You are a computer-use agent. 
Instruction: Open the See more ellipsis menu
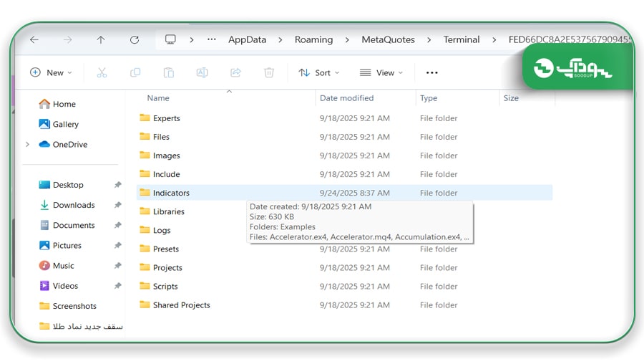click(x=431, y=73)
